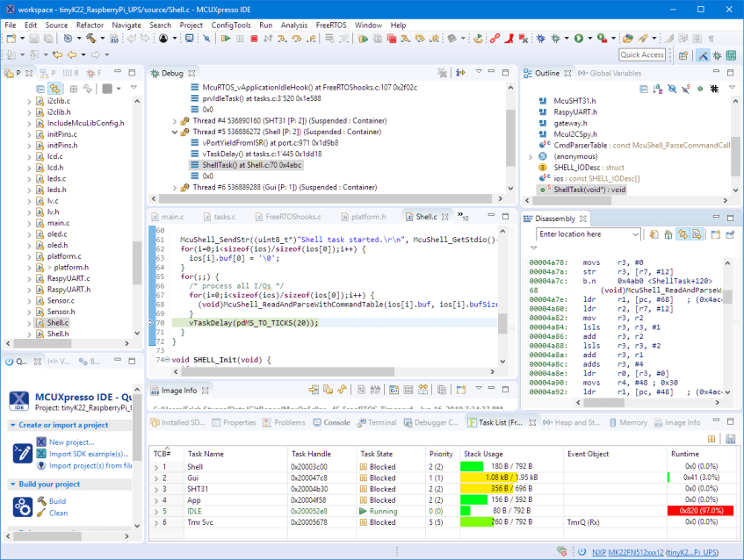The width and height of the screenshot is (744, 560).
Task: Click the Terminate debug session icon
Action: point(255,39)
